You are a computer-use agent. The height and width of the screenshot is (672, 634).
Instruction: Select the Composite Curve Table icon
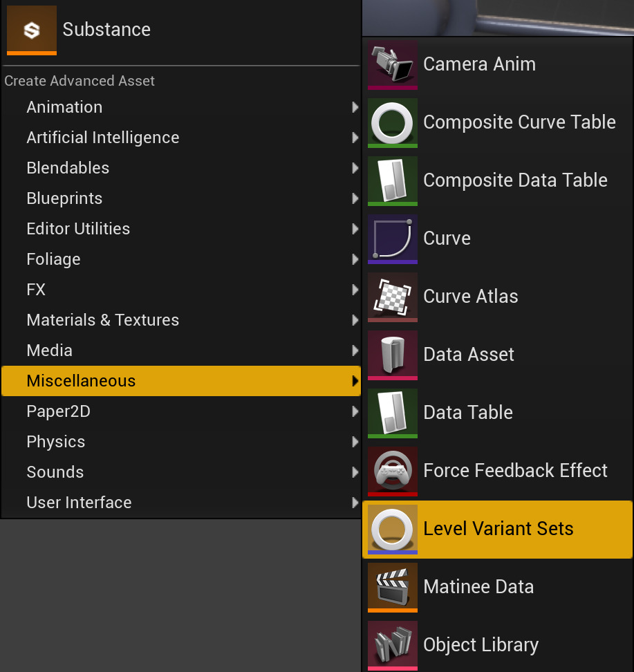tap(392, 122)
